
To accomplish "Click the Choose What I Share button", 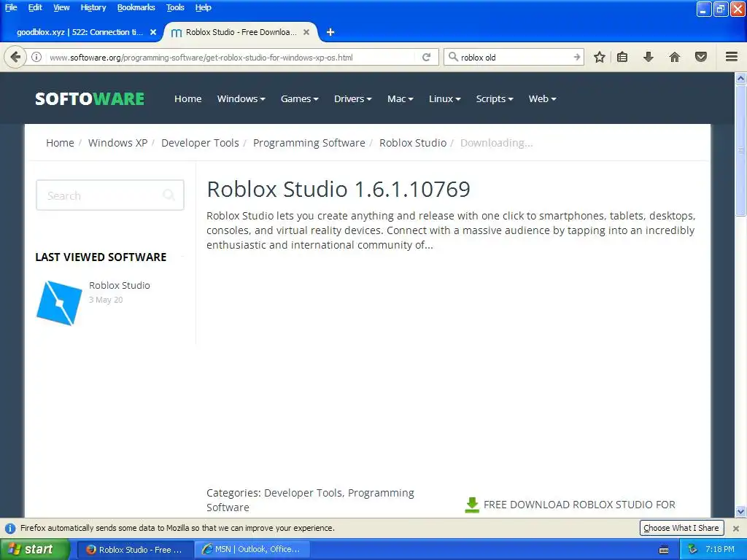I will pos(681,528).
